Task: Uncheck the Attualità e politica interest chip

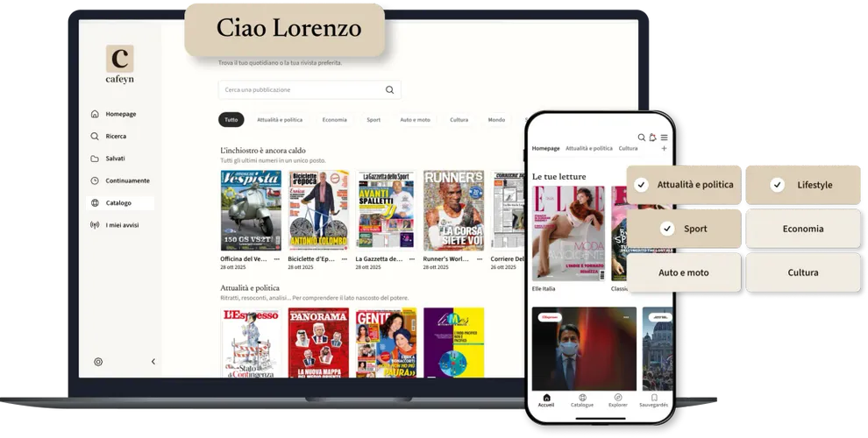Action: (x=684, y=185)
